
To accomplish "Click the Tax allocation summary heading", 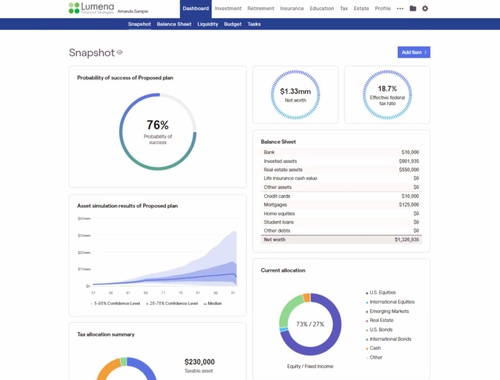I will click(106, 334).
